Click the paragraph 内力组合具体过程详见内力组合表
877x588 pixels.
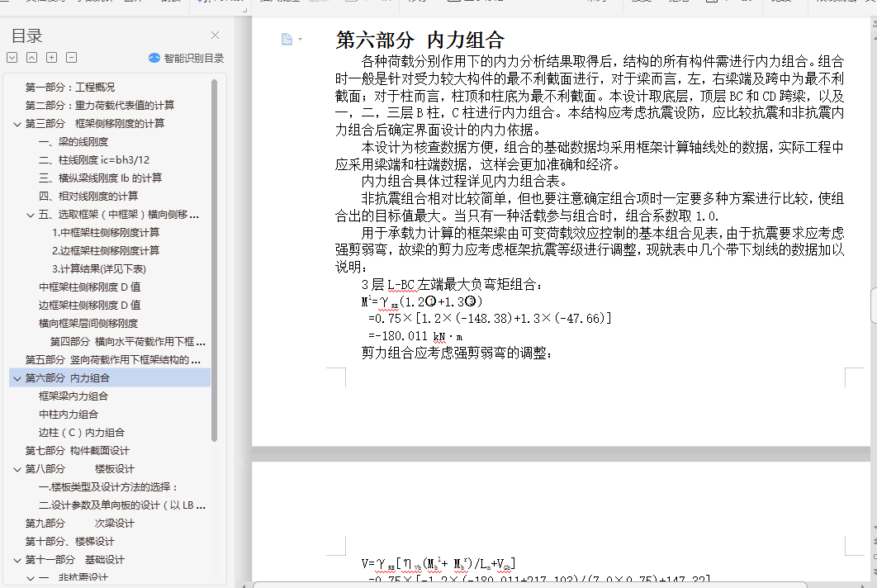pyautogui.click(x=466, y=181)
